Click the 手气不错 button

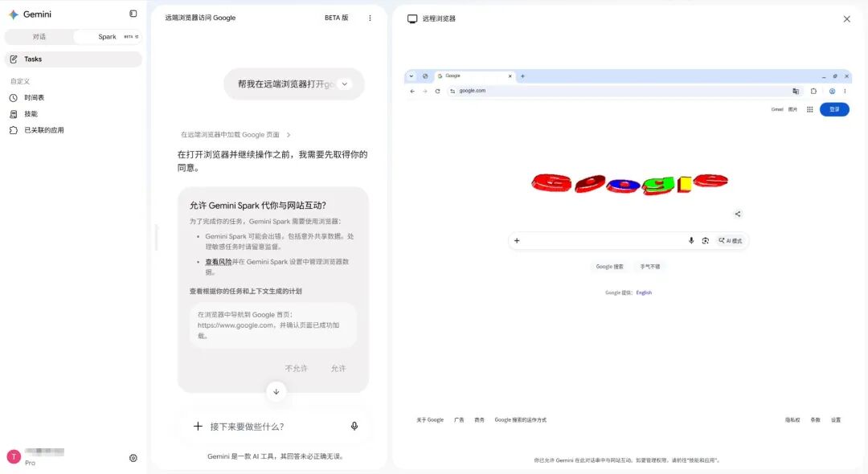[x=650, y=267]
